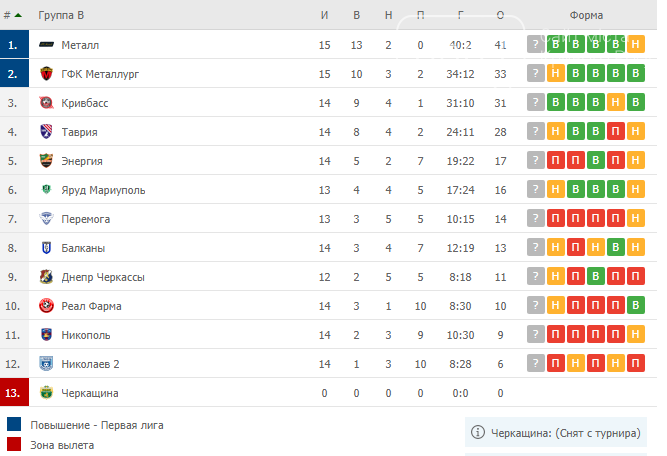667x456 pixels.
Task: Click the last green В badge for Кривбасс
Action: point(636,102)
